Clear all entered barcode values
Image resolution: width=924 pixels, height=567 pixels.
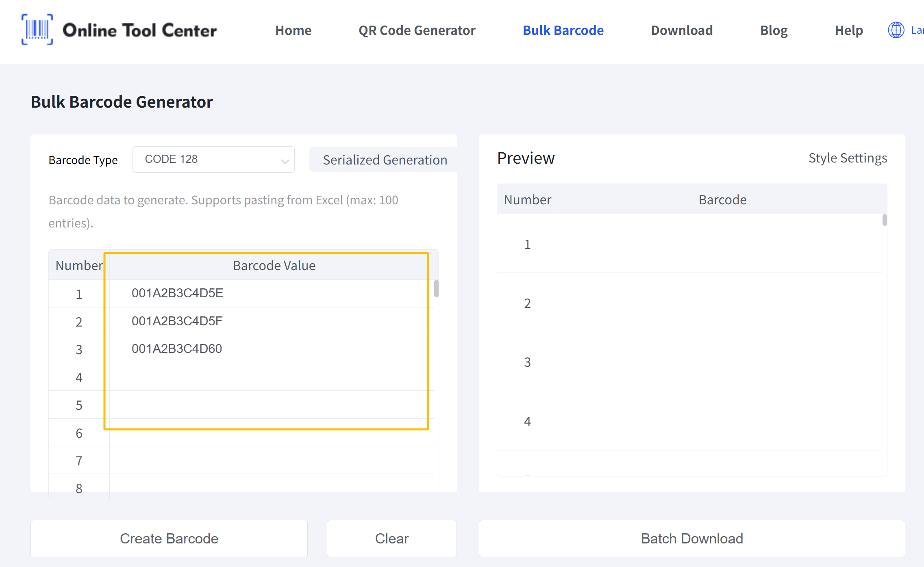click(x=391, y=539)
